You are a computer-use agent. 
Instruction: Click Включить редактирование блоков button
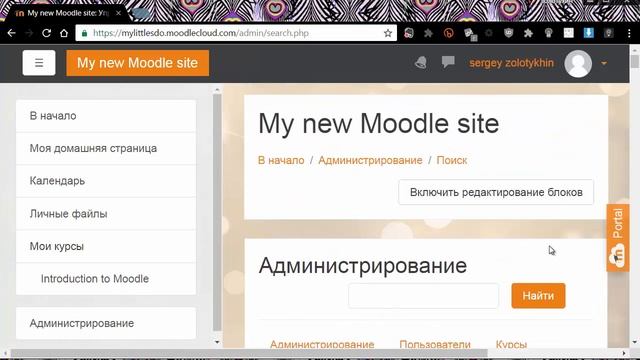(x=496, y=192)
